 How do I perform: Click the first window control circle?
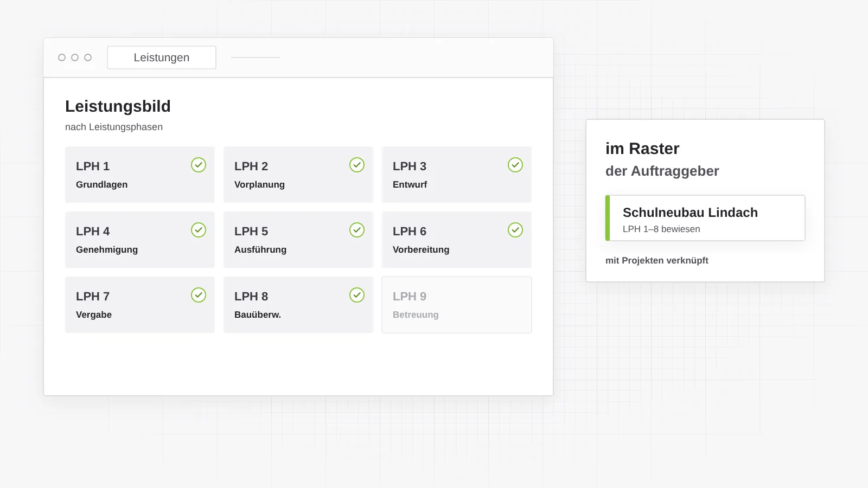(x=62, y=57)
